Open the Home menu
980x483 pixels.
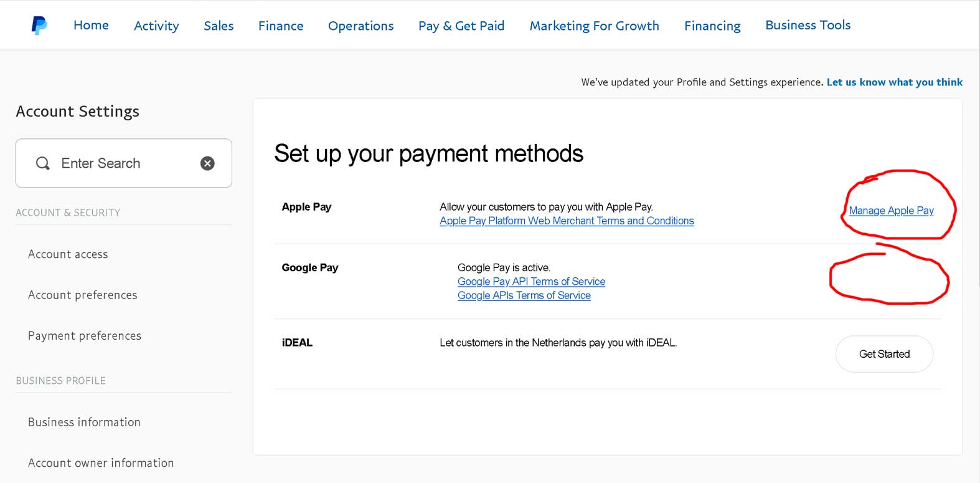pyautogui.click(x=91, y=25)
